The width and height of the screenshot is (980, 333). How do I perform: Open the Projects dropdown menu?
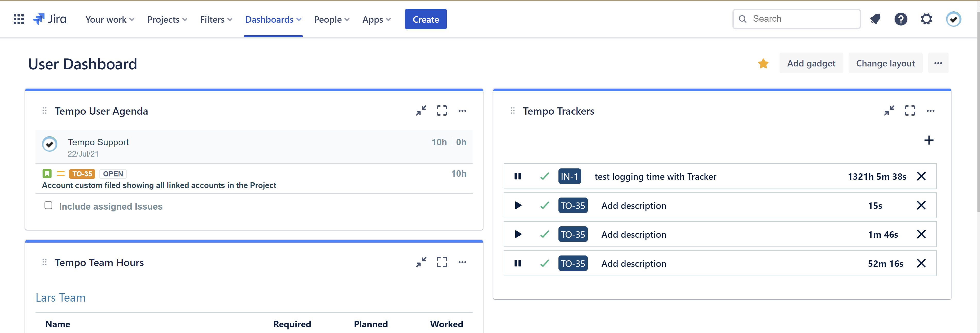(x=167, y=19)
